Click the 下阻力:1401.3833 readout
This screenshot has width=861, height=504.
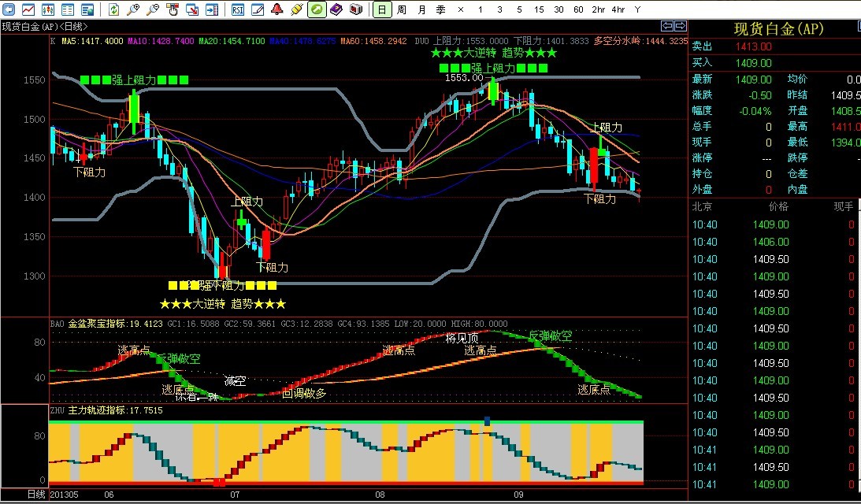(x=551, y=41)
